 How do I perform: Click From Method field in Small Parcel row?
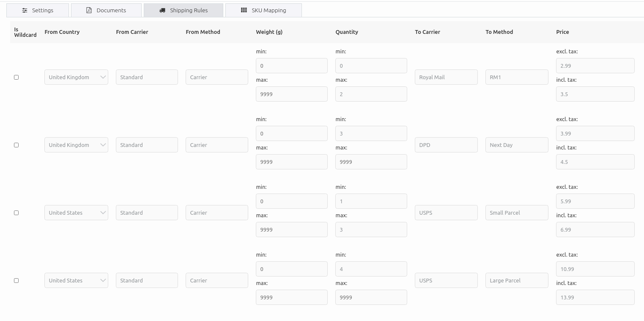coord(217,213)
